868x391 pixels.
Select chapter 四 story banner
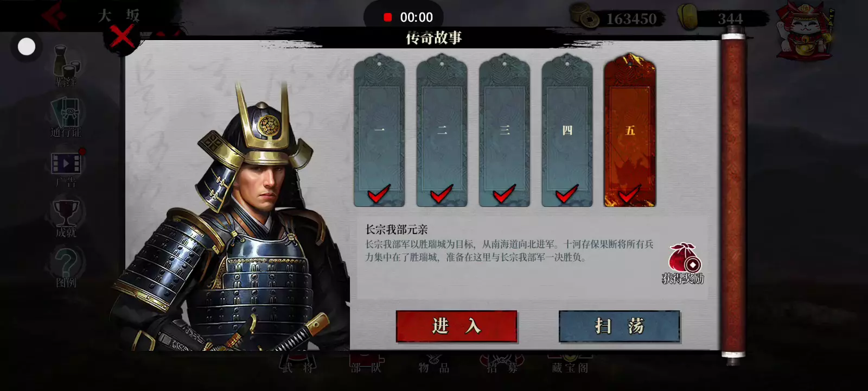click(567, 130)
